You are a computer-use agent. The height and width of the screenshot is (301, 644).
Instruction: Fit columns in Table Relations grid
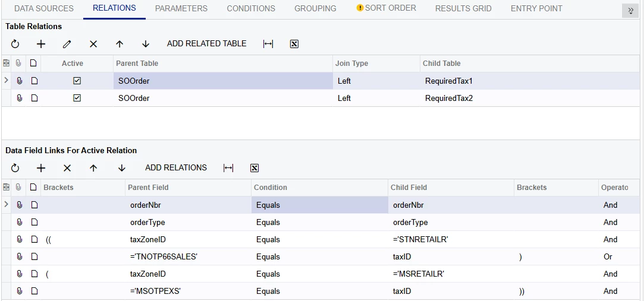point(268,44)
